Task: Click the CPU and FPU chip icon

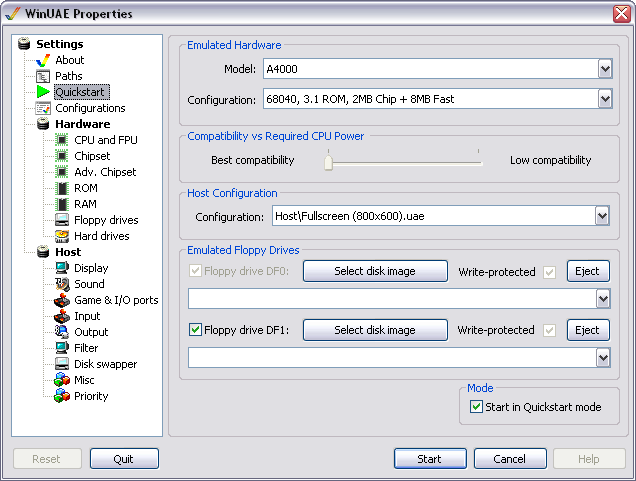Action: click(62, 140)
